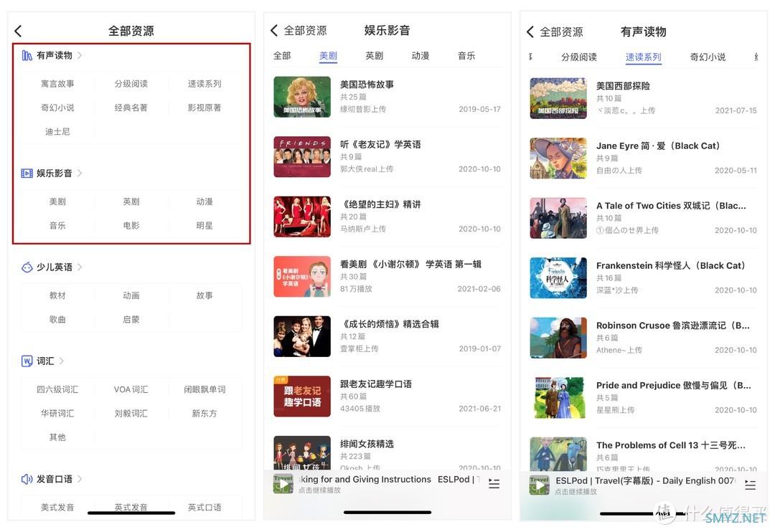Open 跟老友记趣学口语 thumbnail
The width and height of the screenshot is (775, 532).
(x=302, y=396)
